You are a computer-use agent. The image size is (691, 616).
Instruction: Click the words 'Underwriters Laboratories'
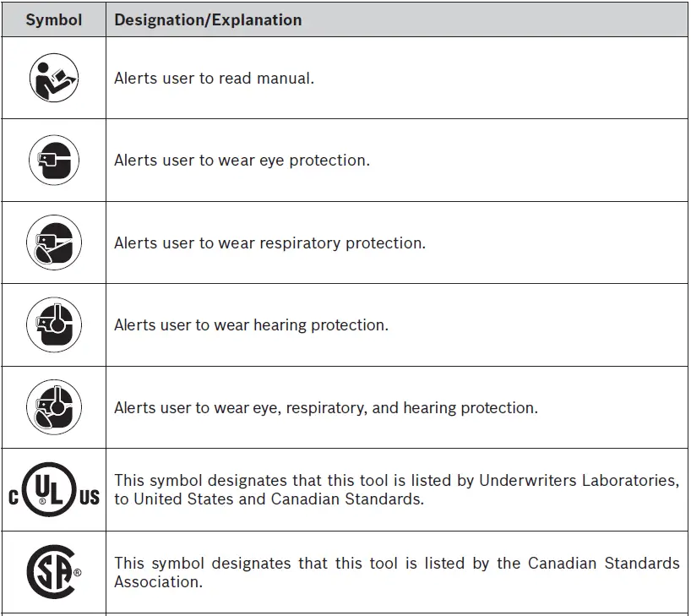point(579,481)
